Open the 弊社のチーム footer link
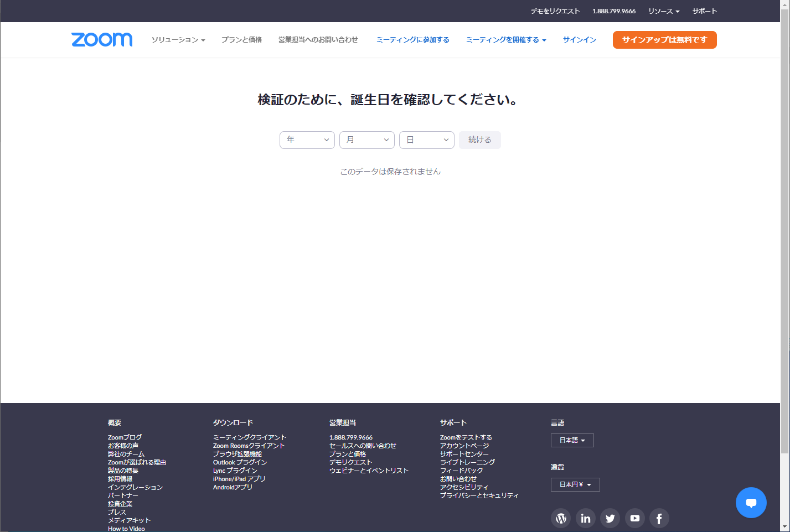 tap(126, 454)
